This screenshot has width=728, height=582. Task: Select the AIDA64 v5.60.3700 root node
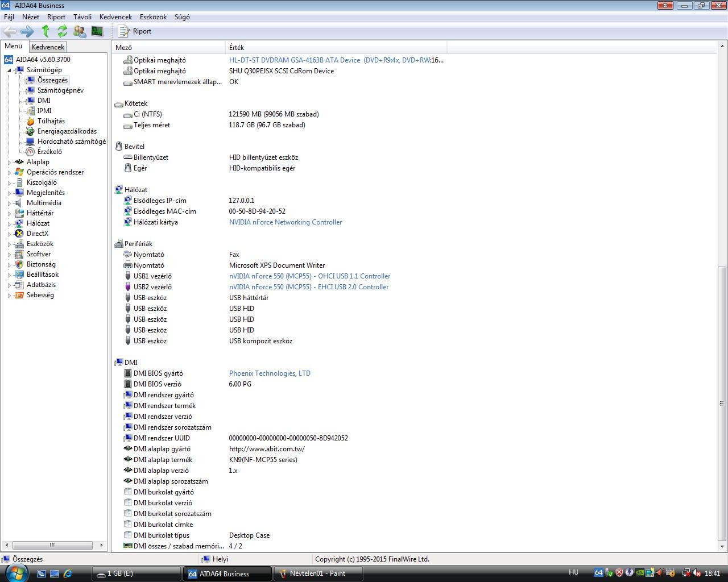(x=43, y=60)
